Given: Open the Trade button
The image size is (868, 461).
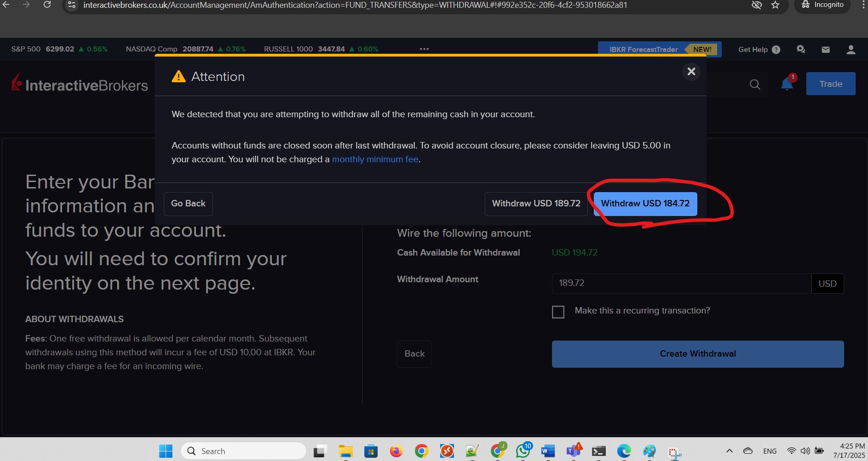Looking at the screenshot, I should pyautogui.click(x=830, y=84).
